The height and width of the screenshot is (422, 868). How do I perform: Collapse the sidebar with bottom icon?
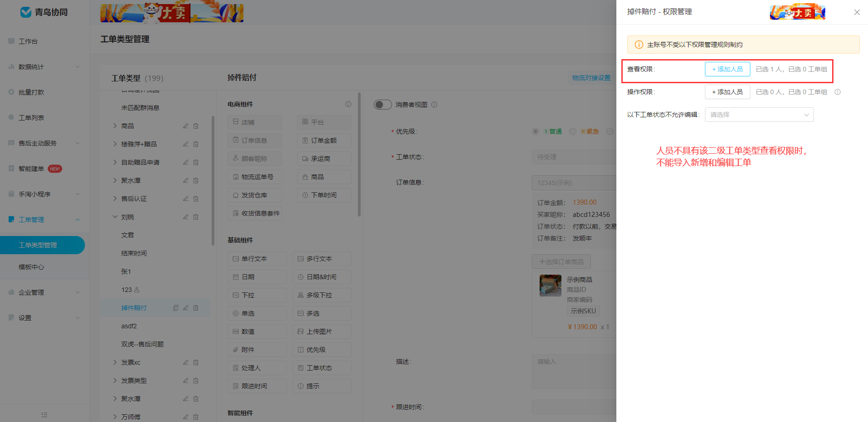tap(44, 414)
